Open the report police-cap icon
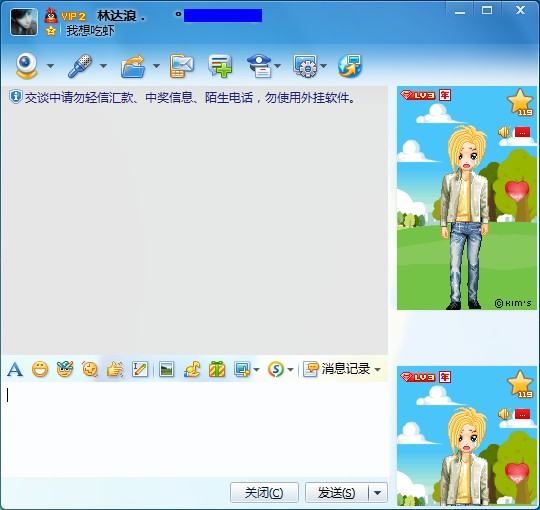 click(x=260, y=66)
